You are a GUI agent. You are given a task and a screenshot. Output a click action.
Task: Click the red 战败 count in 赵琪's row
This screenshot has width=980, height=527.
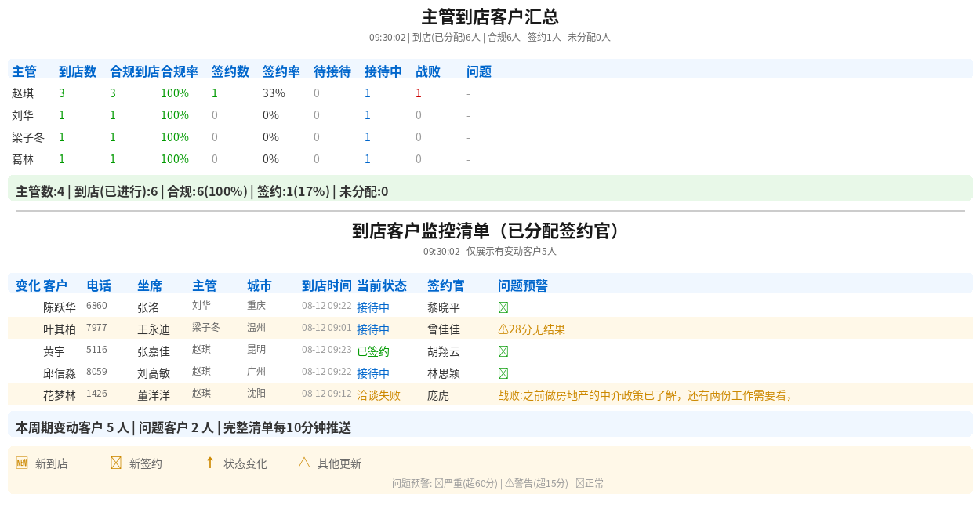(419, 93)
